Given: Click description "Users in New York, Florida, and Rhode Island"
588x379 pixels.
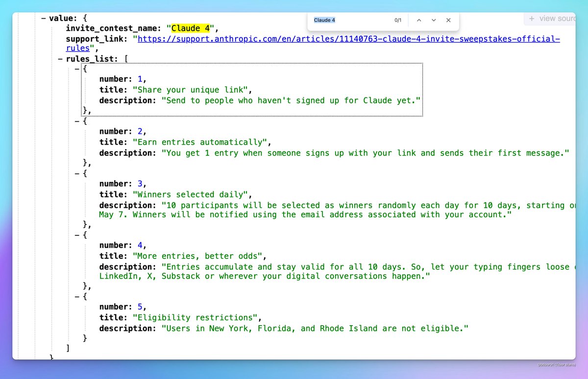Looking at the screenshot, I should pos(315,328).
